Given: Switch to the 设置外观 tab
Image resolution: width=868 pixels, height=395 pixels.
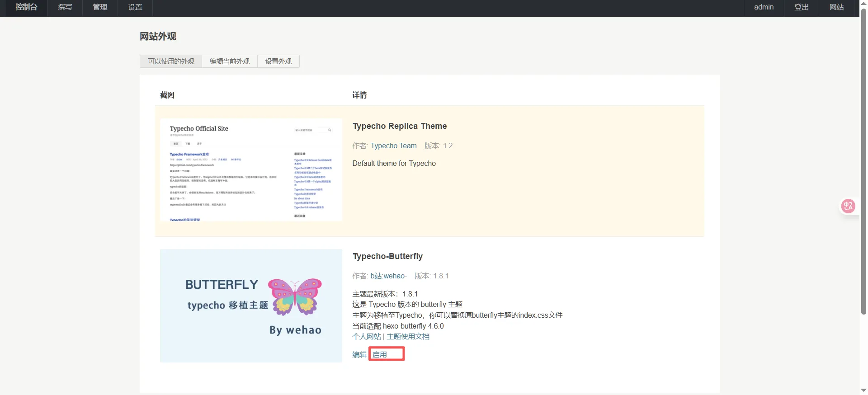Looking at the screenshot, I should (278, 61).
